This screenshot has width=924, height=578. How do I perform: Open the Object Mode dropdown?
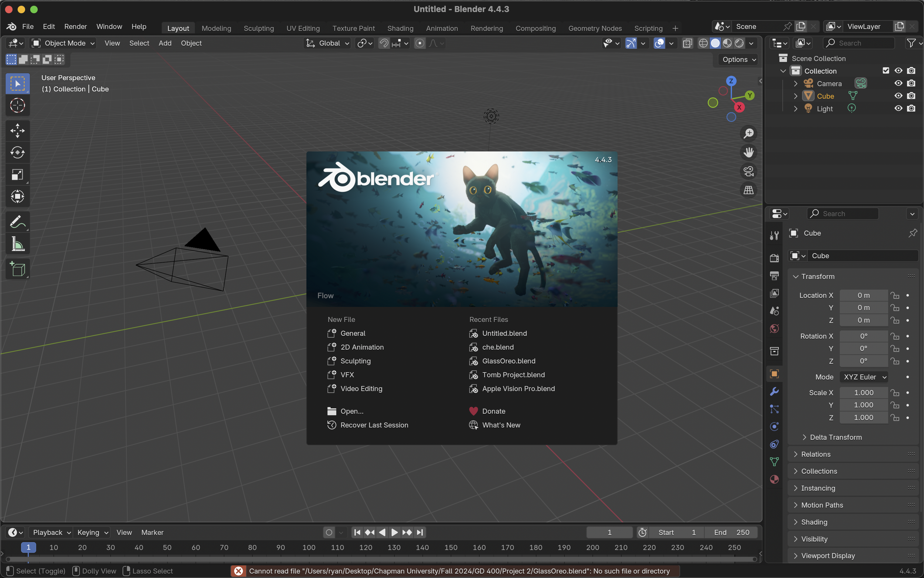pos(63,43)
